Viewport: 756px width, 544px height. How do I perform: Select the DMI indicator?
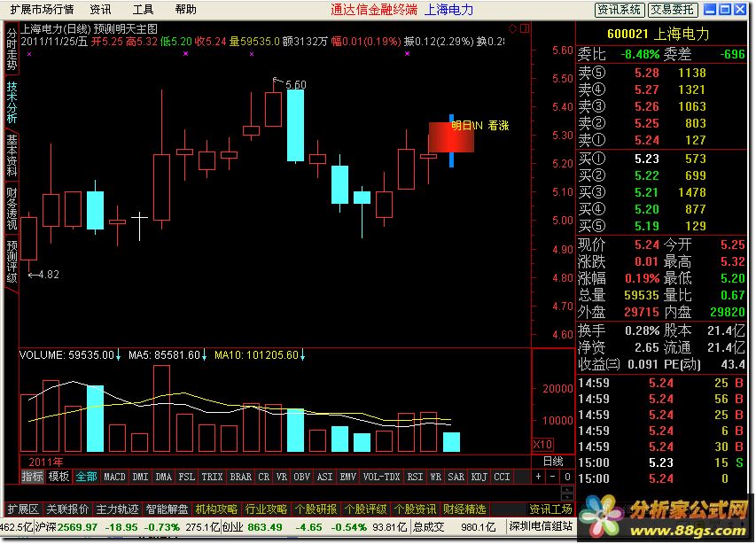pos(140,477)
